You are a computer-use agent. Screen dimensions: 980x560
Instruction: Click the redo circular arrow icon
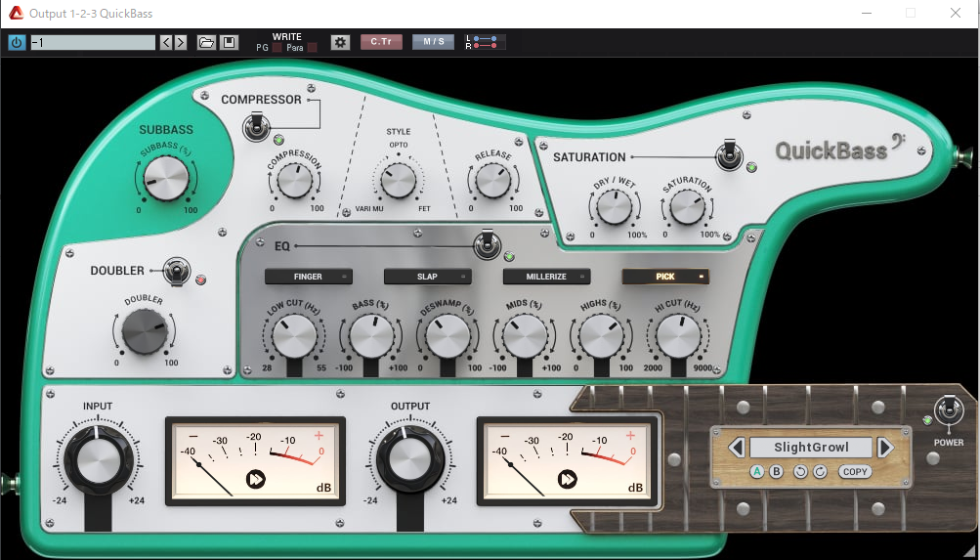tap(820, 472)
